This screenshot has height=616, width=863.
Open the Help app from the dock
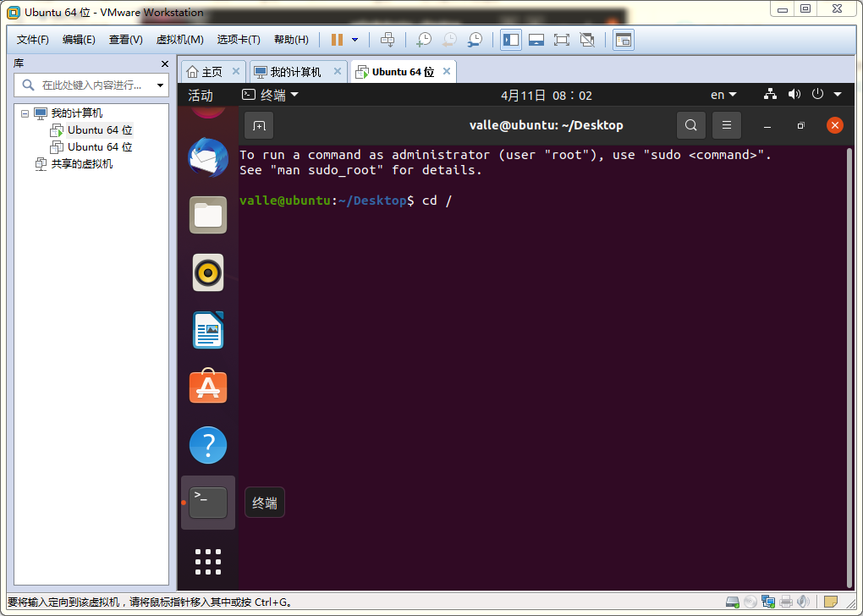click(x=208, y=445)
